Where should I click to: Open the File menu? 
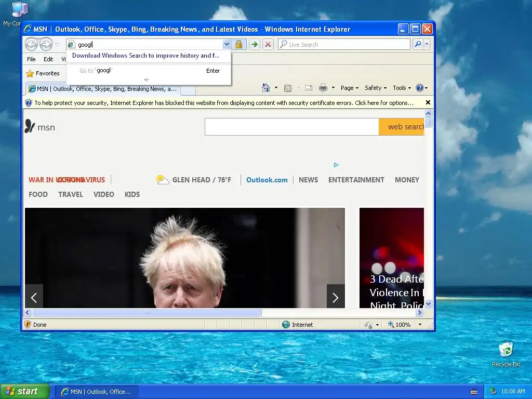click(x=31, y=59)
